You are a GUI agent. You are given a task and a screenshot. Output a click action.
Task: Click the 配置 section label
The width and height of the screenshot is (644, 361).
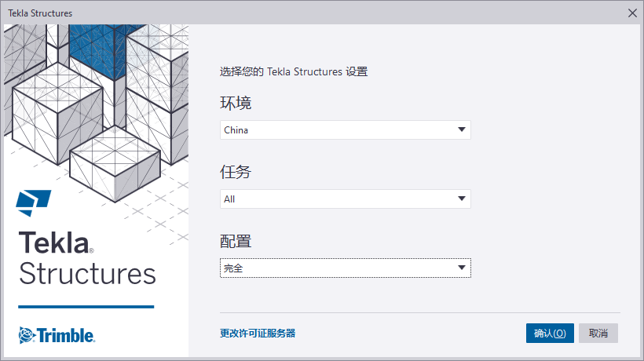tap(236, 241)
